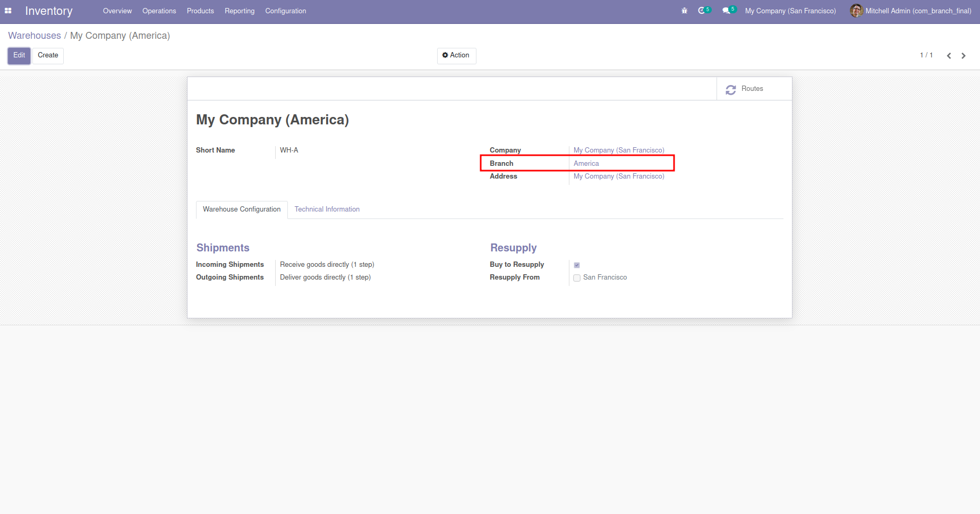Switch to the Technical Information tab
This screenshot has height=514, width=980.
[327, 209]
